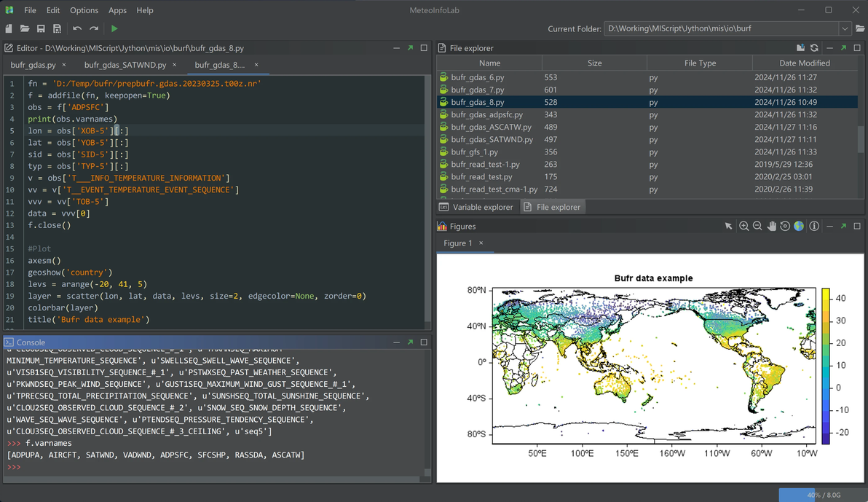Run the script with the green play button
The height and width of the screenshot is (502, 868).
[114, 28]
